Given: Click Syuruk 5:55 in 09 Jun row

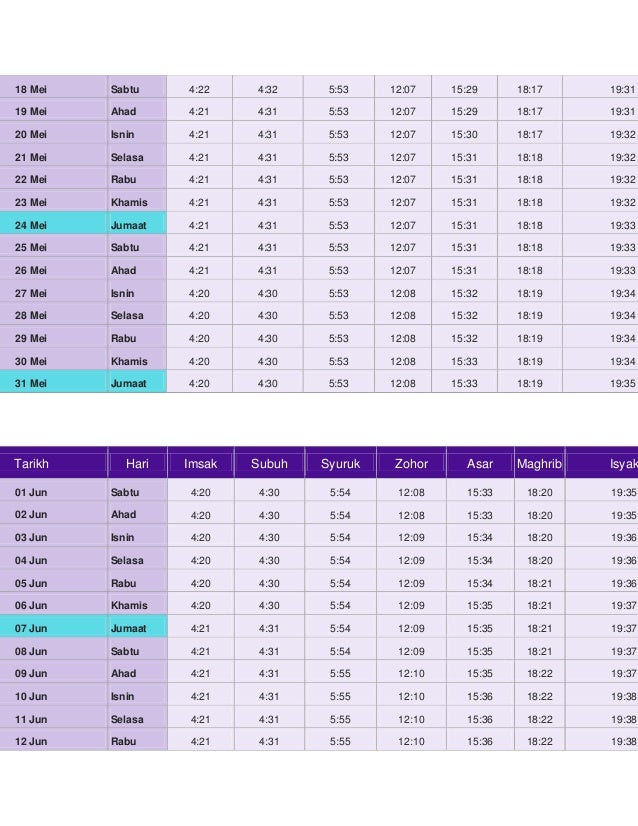Looking at the screenshot, I should (340, 673).
